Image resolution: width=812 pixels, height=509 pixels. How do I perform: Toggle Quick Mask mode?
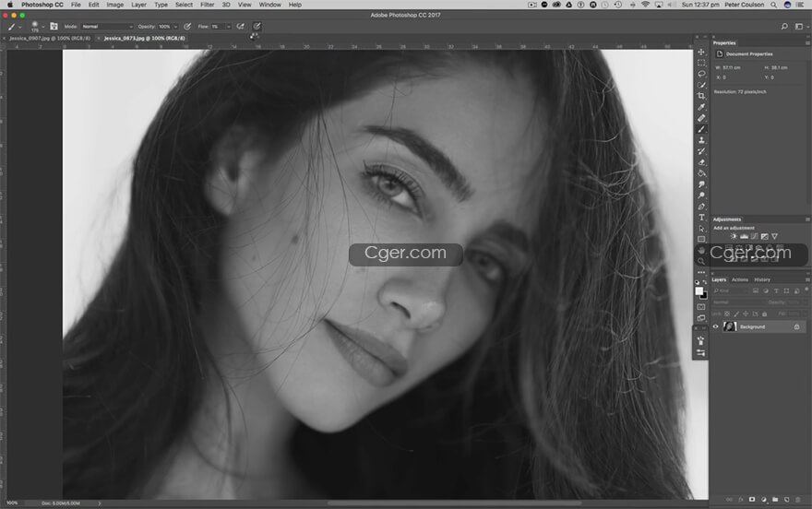[701, 307]
